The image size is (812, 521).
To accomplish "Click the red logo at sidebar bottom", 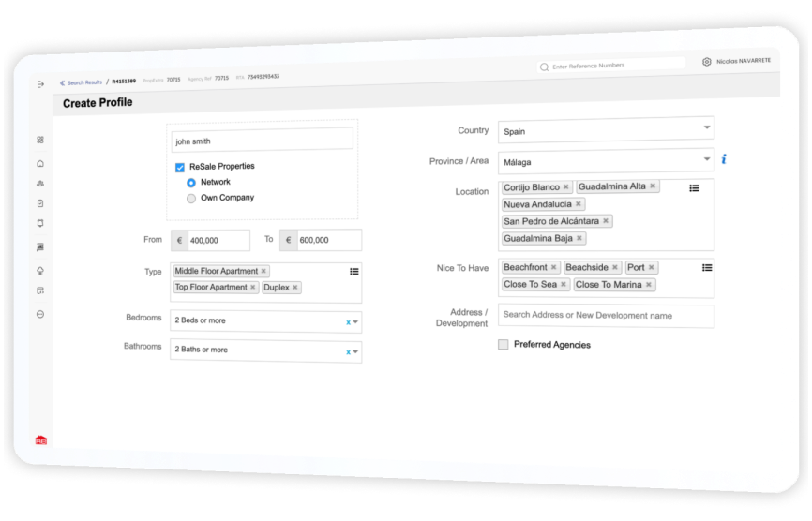I will (x=41, y=440).
